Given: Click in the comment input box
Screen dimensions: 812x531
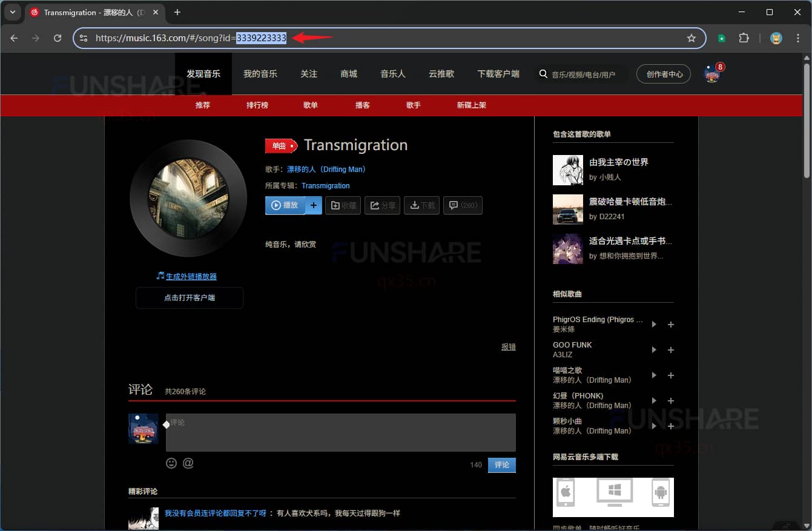Looking at the screenshot, I should click(x=340, y=432).
